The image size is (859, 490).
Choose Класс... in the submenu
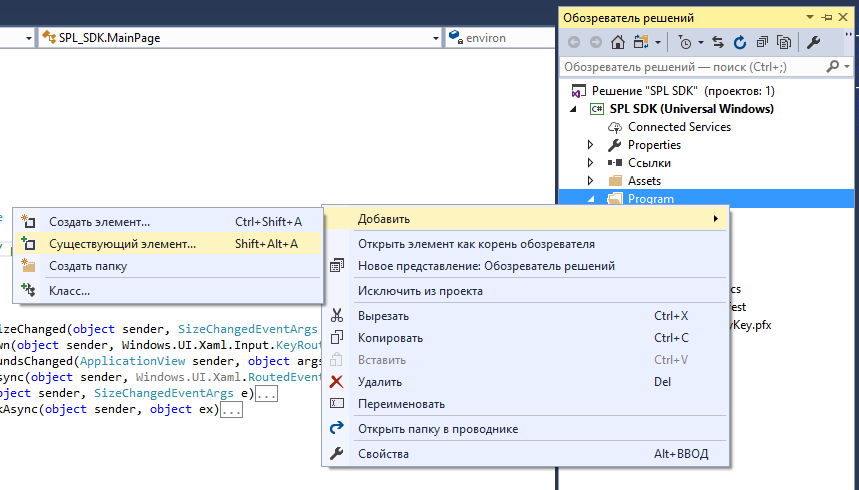click(168, 291)
